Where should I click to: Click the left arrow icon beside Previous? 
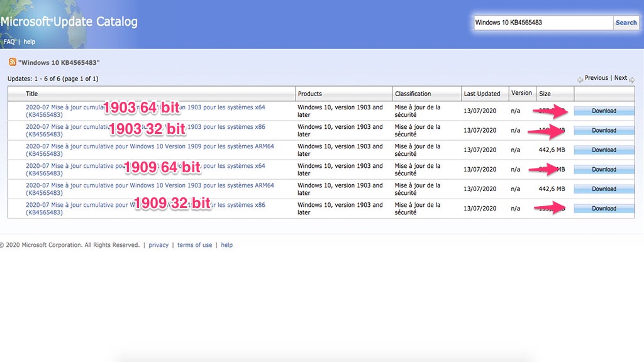pyautogui.click(x=580, y=79)
